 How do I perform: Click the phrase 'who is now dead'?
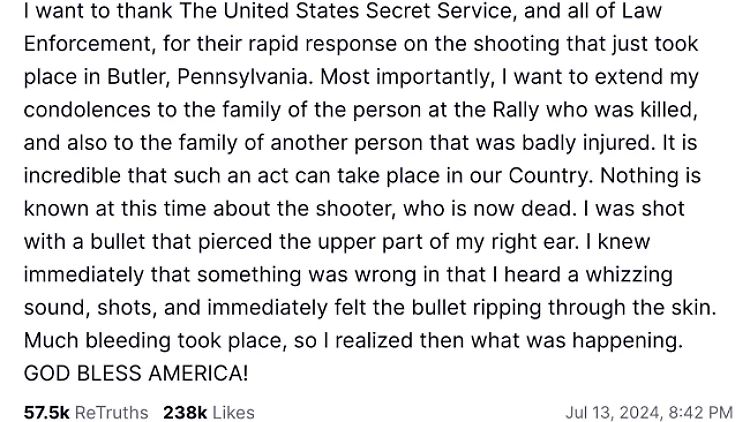[x=487, y=209]
